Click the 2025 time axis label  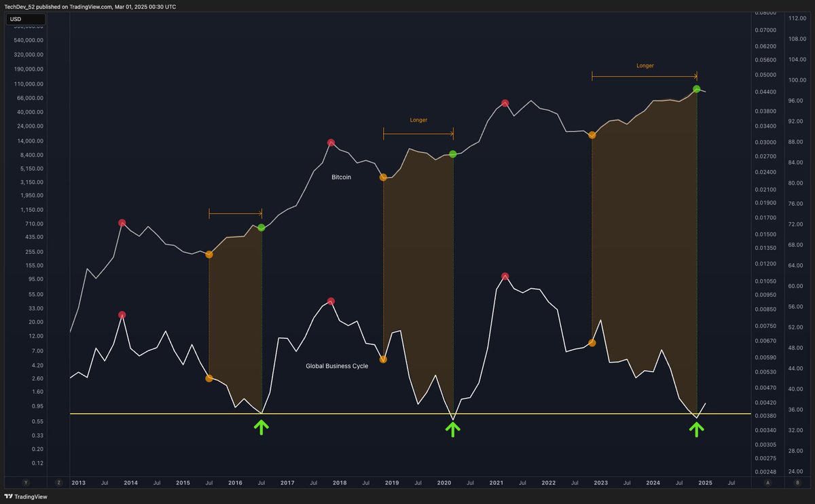click(x=706, y=483)
